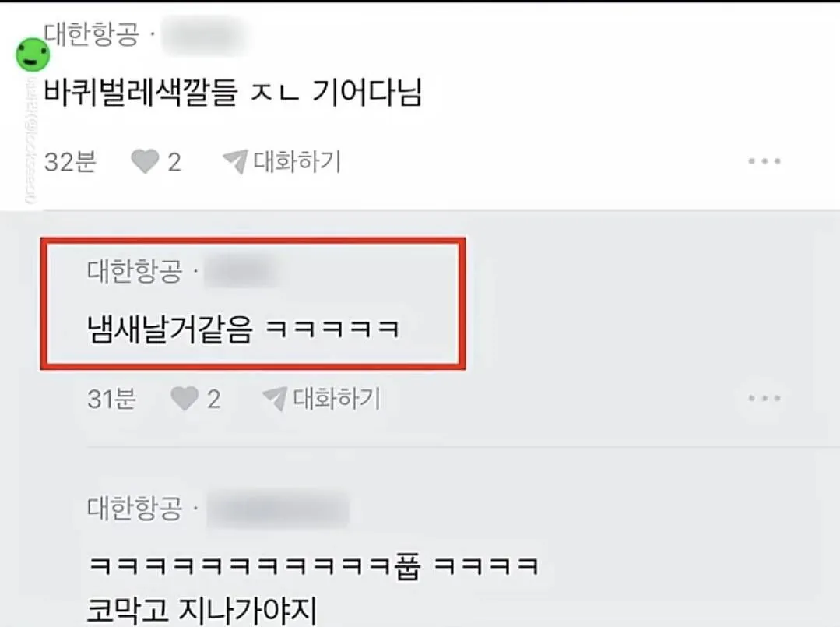Select the reply text 코막고 지나가야지
This screenshot has height=627, width=840.
click(202, 611)
